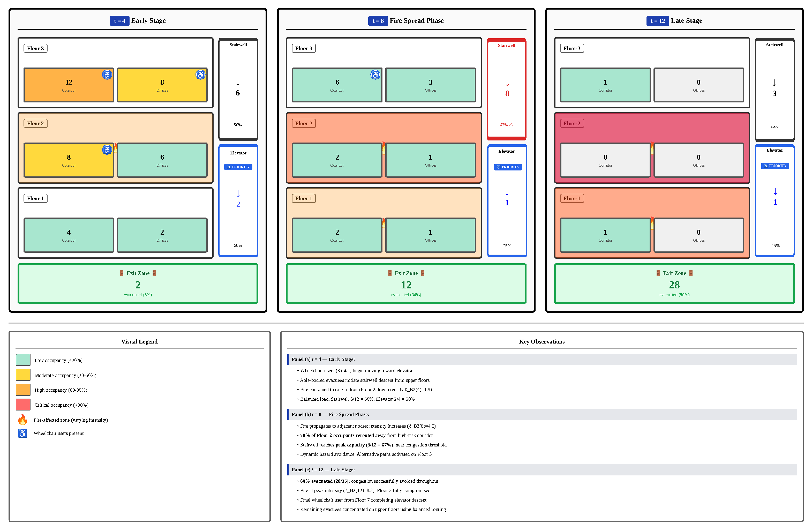Click the High occupancy orange swatch

pos(23,390)
